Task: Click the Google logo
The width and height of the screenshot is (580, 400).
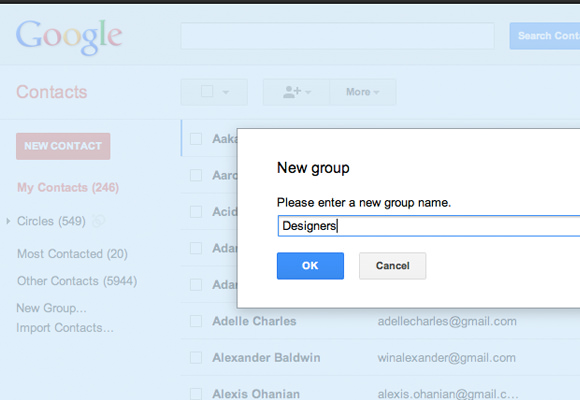Action: tap(69, 38)
